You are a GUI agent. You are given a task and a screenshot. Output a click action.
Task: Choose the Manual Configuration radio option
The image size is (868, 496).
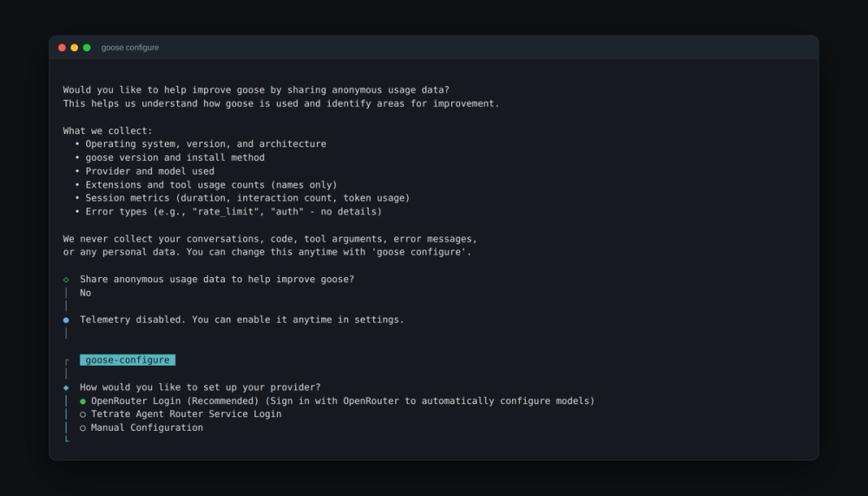(x=141, y=428)
